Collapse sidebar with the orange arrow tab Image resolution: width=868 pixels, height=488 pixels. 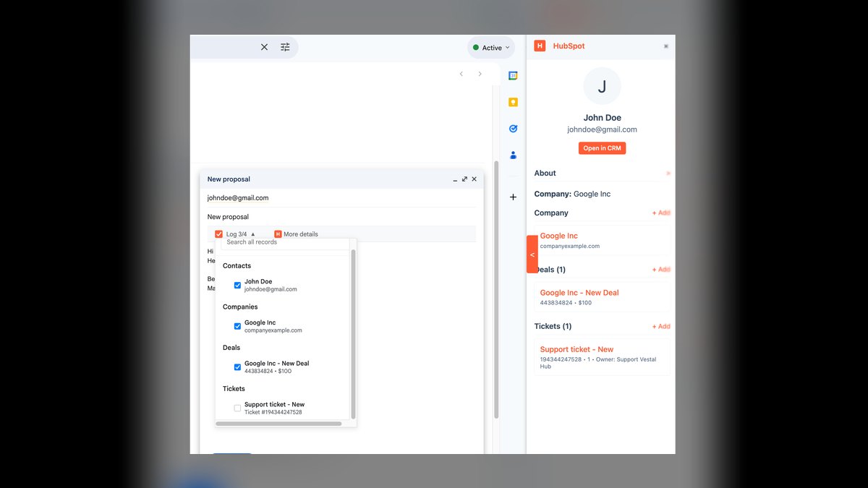point(532,254)
